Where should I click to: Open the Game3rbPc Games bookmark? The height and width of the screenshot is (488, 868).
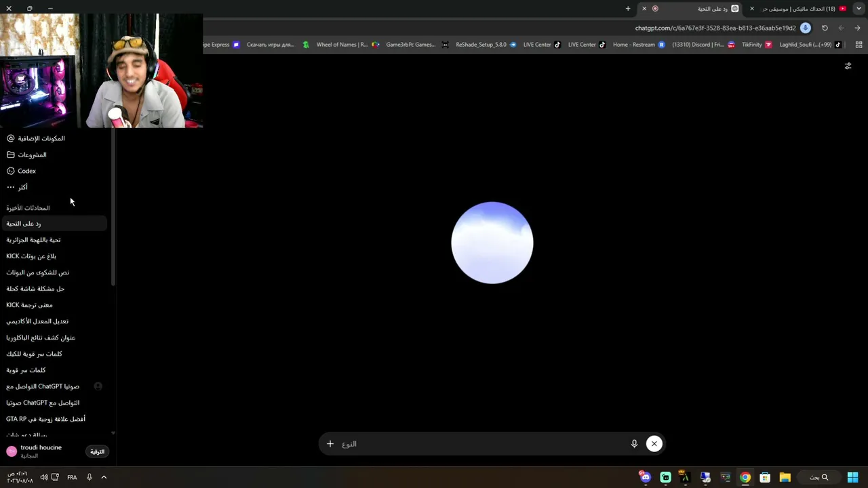[x=416, y=45]
